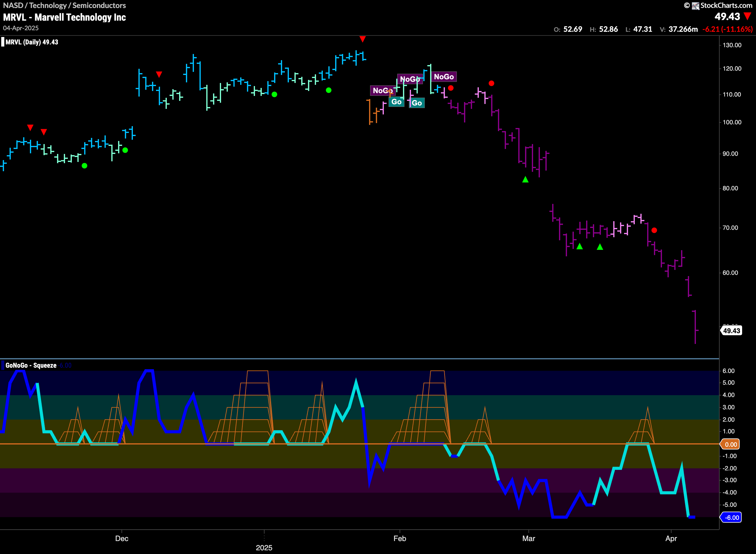Viewport: 756px width, 554px height.
Task: Click the 130.00 price axis label
Action: (732, 45)
